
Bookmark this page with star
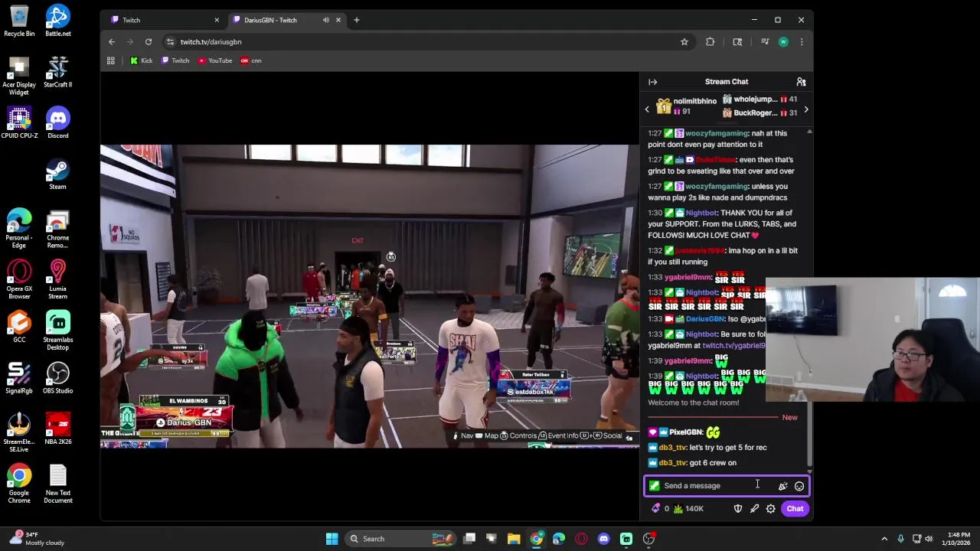(x=684, y=42)
